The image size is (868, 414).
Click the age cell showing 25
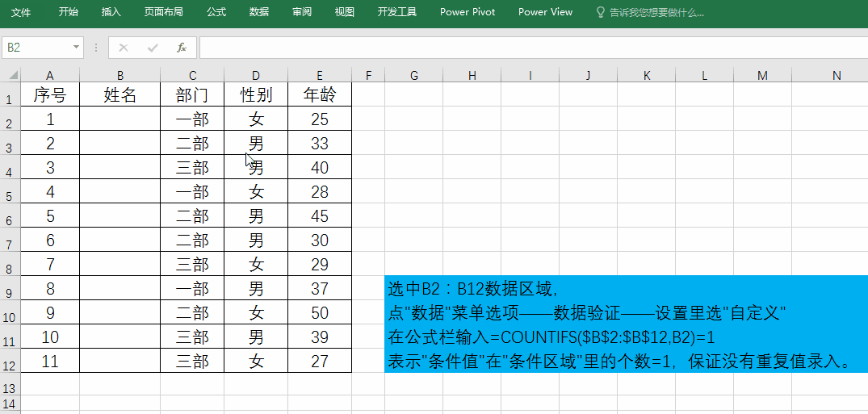pyautogui.click(x=320, y=119)
